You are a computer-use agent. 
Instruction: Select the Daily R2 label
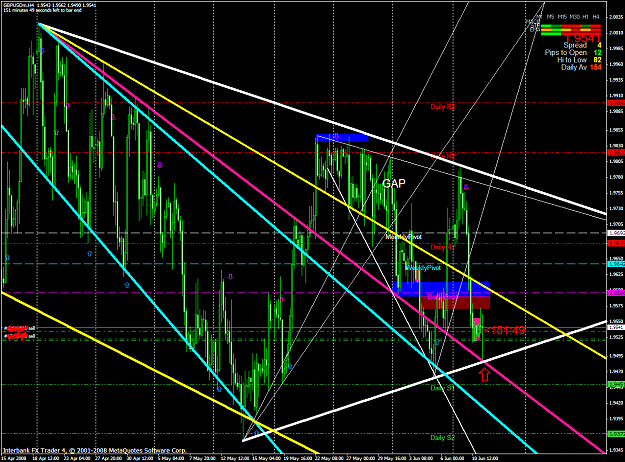[x=442, y=156]
